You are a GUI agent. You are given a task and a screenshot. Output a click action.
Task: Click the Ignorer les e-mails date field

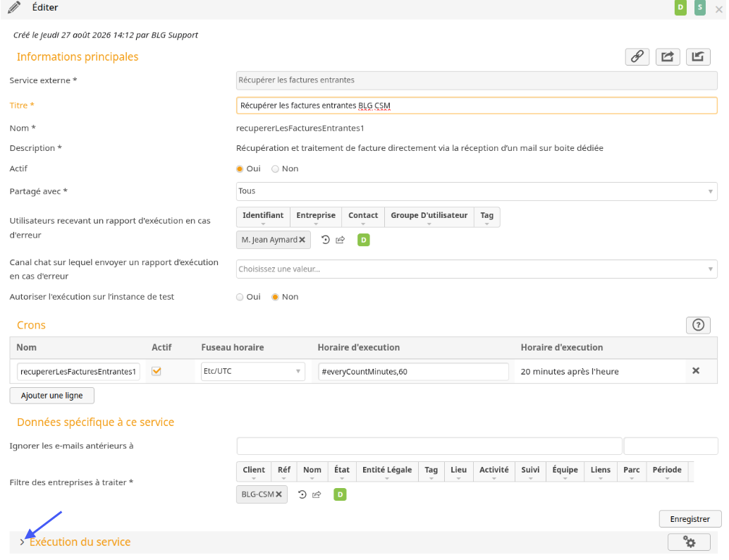click(x=429, y=446)
